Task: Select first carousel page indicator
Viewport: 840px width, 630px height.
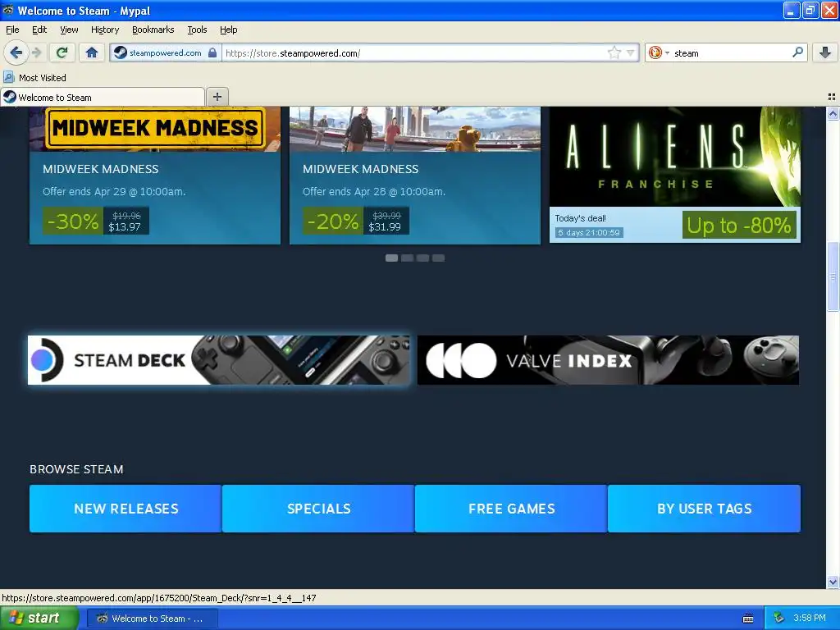Action: (x=391, y=258)
